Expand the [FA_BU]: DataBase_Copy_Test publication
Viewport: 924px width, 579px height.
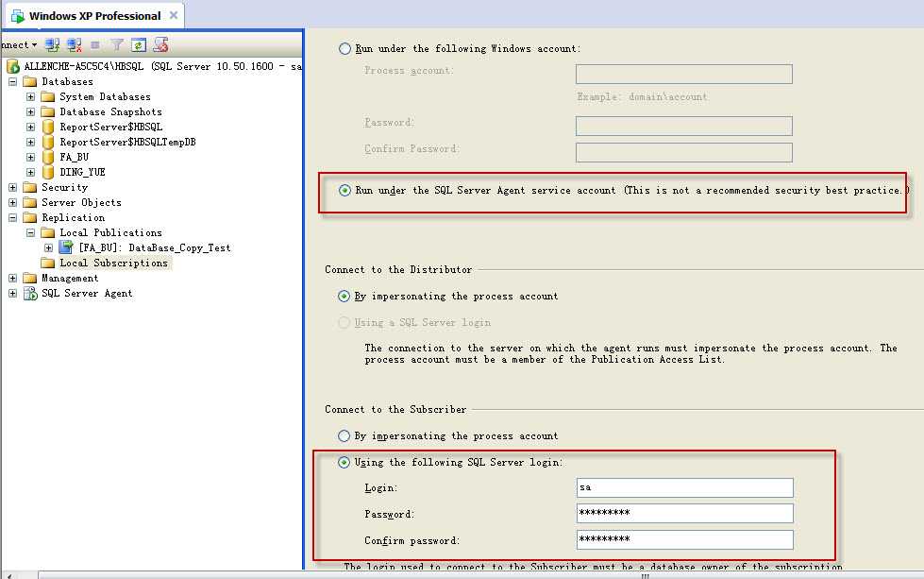(x=48, y=248)
